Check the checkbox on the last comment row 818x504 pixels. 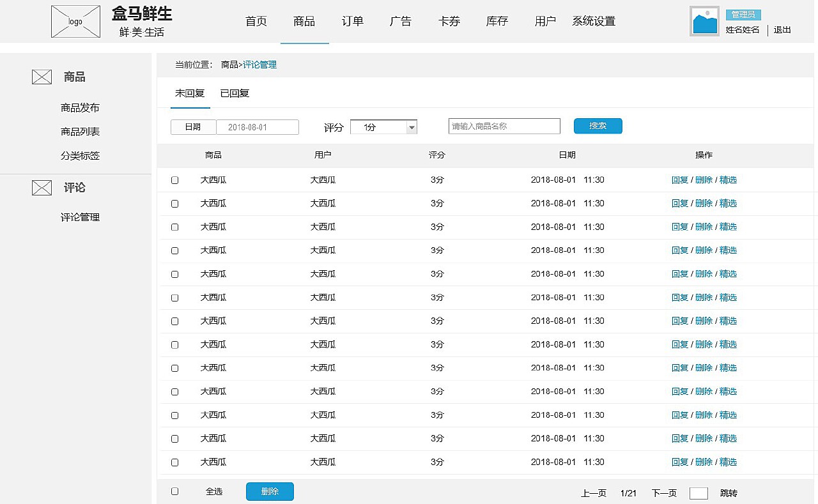174,462
